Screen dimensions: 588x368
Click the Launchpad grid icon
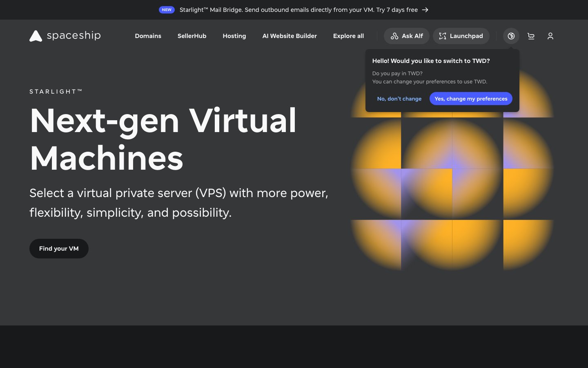coord(442,36)
